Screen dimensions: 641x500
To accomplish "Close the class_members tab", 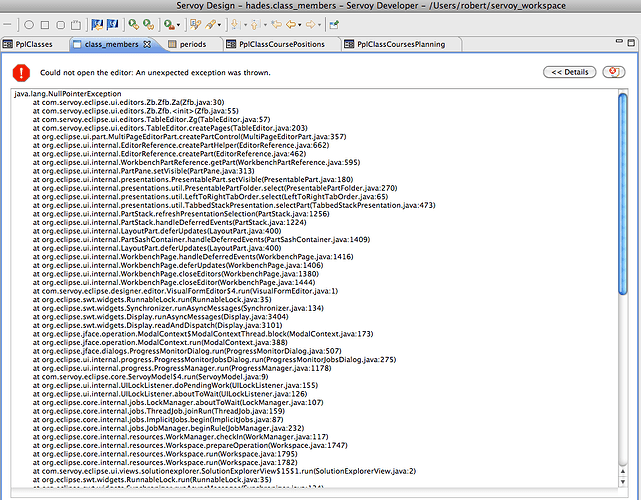I will (147, 44).
